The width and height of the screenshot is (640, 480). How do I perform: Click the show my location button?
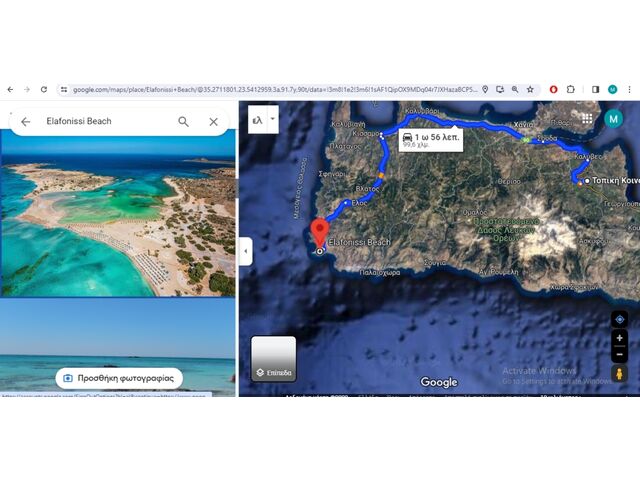[x=620, y=319]
